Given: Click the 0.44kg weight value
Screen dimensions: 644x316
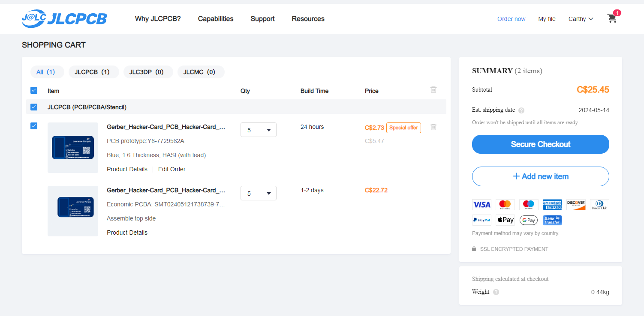Looking at the screenshot, I should (600, 292).
